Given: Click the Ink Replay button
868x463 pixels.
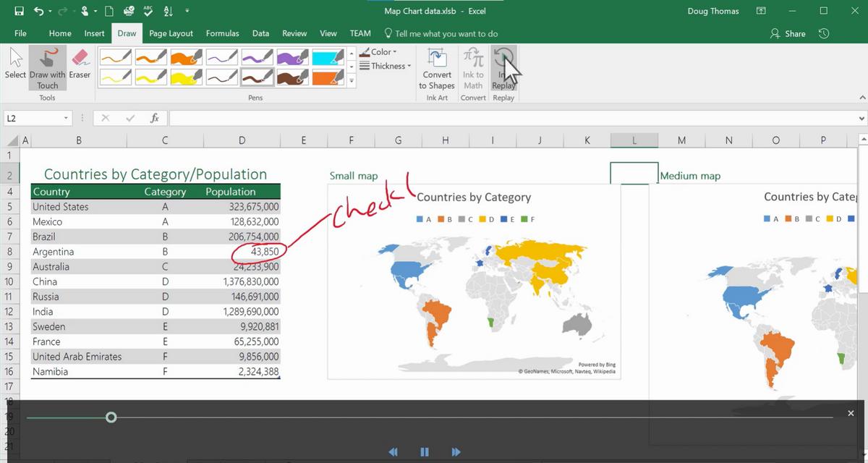Looking at the screenshot, I should pos(503,59).
